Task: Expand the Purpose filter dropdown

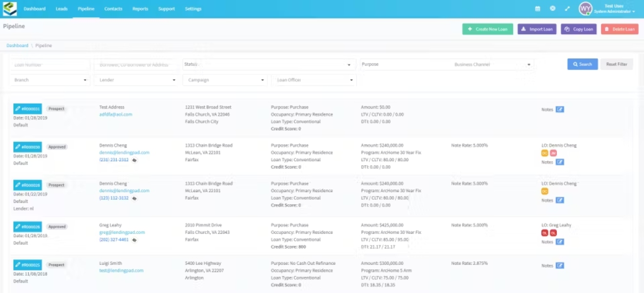Action: click(x=404, y=64)
